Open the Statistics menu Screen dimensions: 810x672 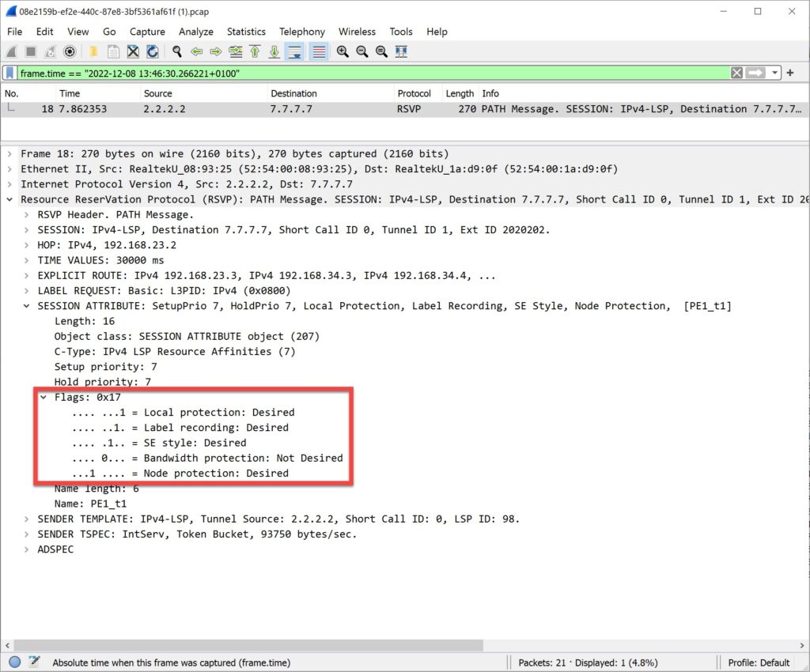click(x=246, y=32)
